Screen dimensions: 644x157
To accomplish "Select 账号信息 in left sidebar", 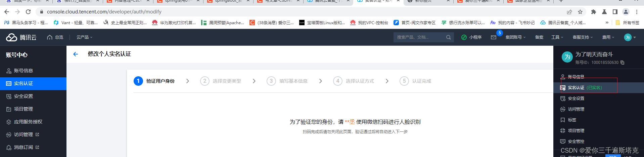I will pyautogui.click(x=33, y=71).
